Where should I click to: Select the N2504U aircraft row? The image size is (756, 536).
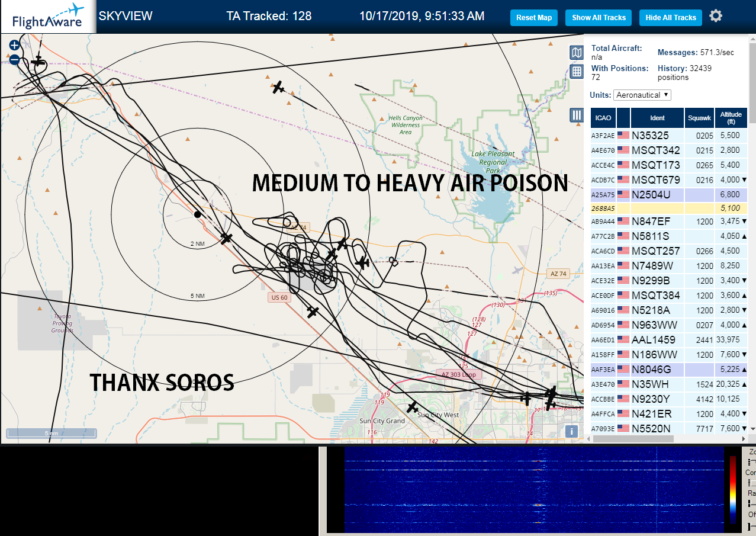tap(669, 194)
